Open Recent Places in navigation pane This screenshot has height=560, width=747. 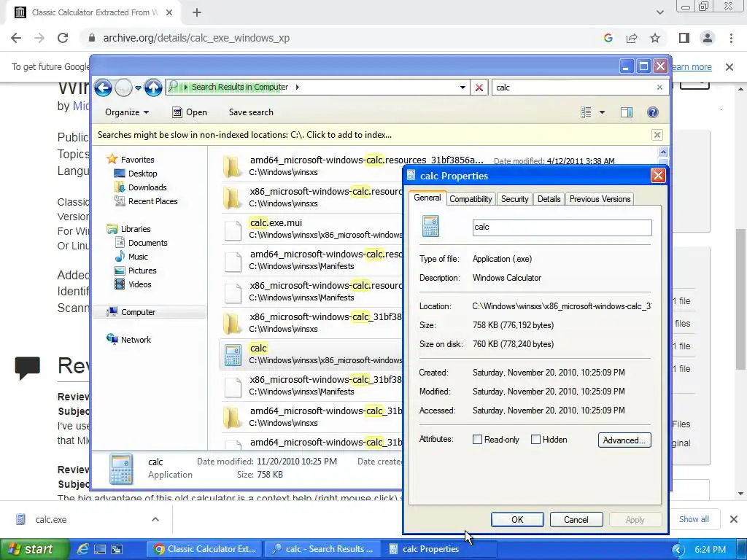coord(152,201)
